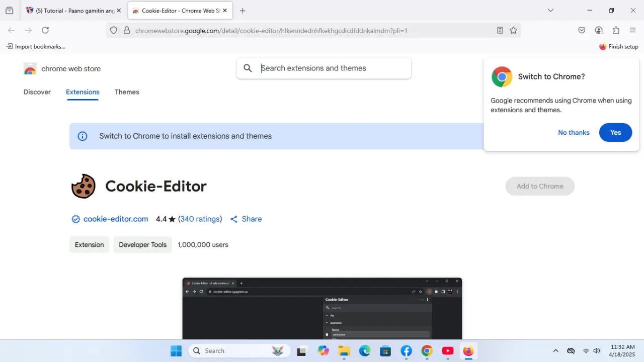Close the Cookie-Editor tab
Image resolution: width=644 pixels, height=362 pixels.
click(x=224, y=11)
